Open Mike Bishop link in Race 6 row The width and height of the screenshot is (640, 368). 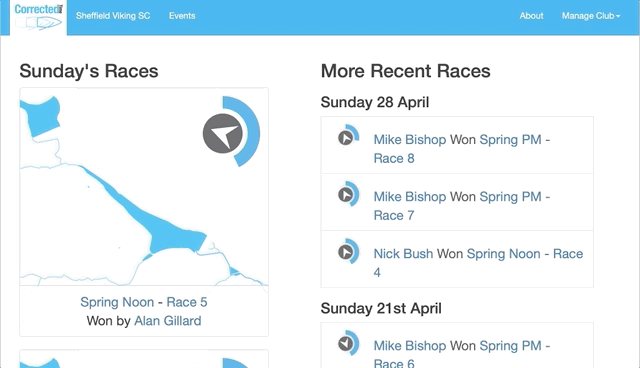(410, 346)
